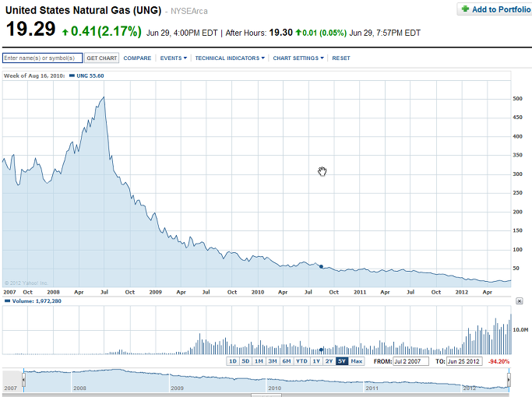Select the 1Y time range
532x397 pixels.
(316, 361)
